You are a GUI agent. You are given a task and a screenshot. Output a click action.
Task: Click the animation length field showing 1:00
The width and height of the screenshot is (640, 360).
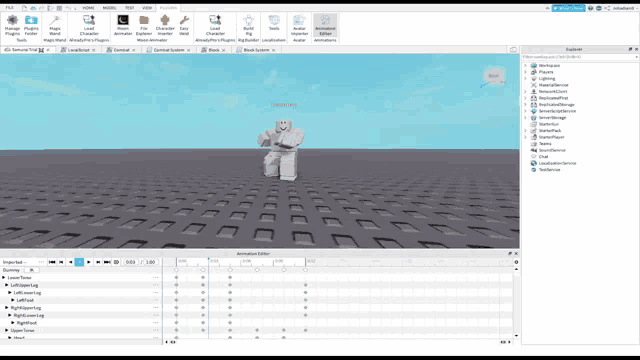[150, 262]
